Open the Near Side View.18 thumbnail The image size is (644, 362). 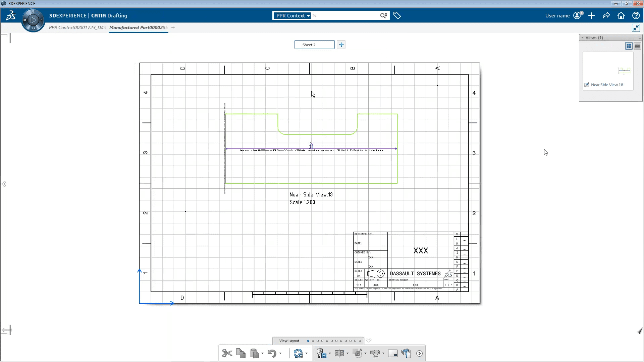coord(608,70)
